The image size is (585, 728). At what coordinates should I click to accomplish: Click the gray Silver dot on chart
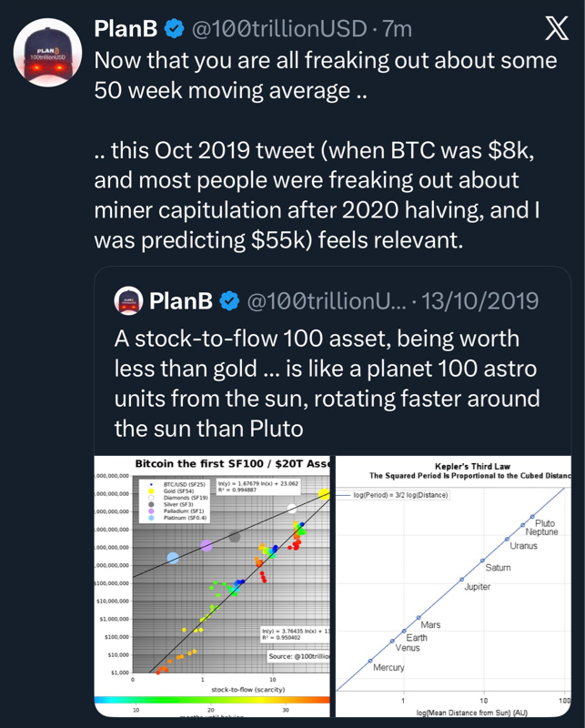click(235, 536)
